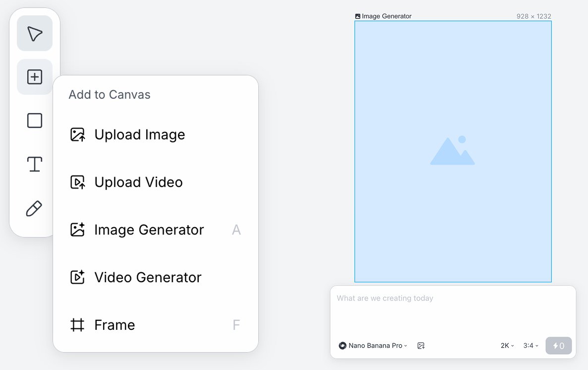Click the reference image attach icon in prompt box
The height and width of the screenshot is (370, 588).
click(421, 346)
